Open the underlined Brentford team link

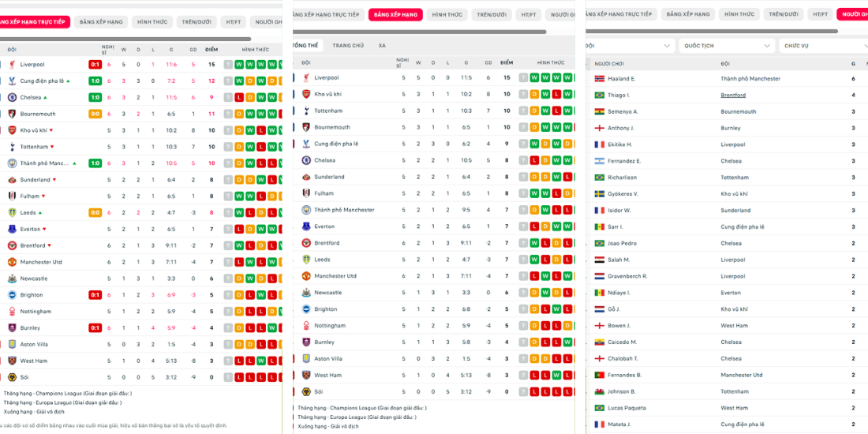pyautogui.click(x=733, y=95)
